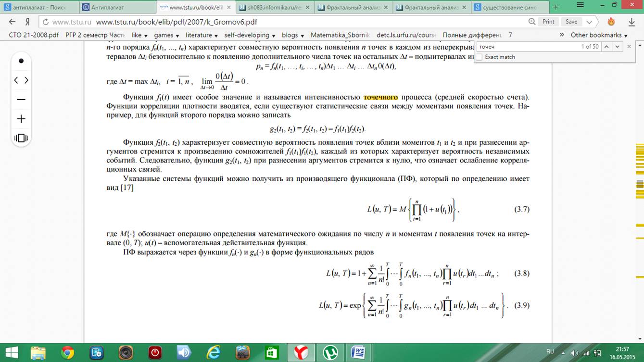
Task: Switch to 'существование сино' tab
Action: pos(509,7)
